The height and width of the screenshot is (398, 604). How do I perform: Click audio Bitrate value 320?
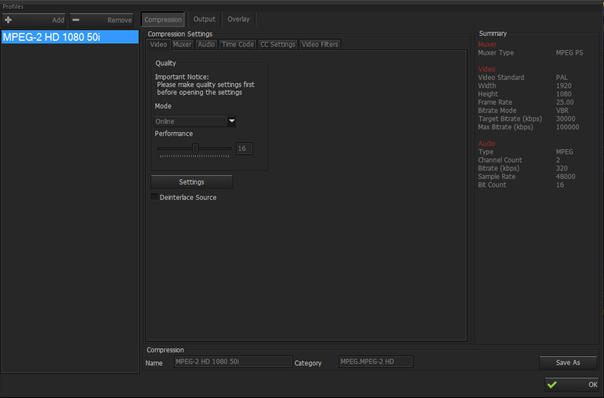tap(562, 168)
